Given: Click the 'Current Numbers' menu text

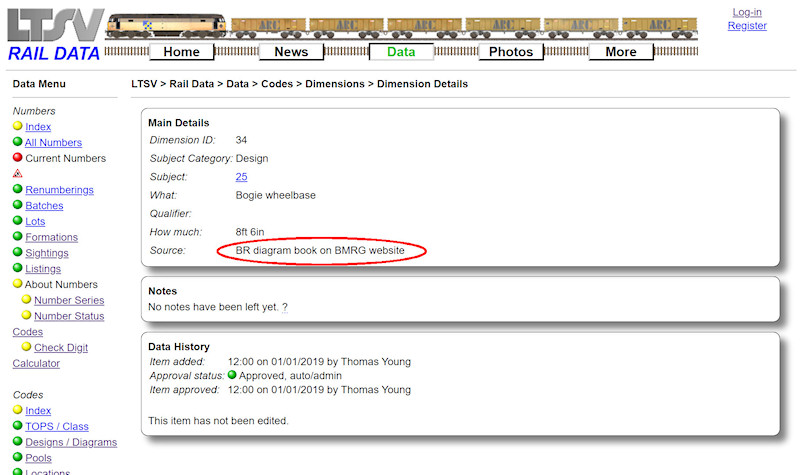Looking at the screenshot, I should 66,158.
